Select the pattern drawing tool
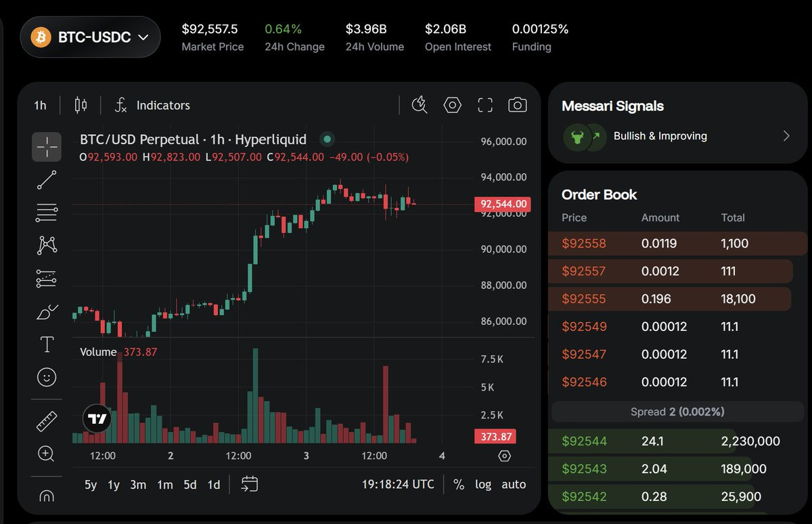The height and width of the screenshot is (524, 812). pos(47,245)
